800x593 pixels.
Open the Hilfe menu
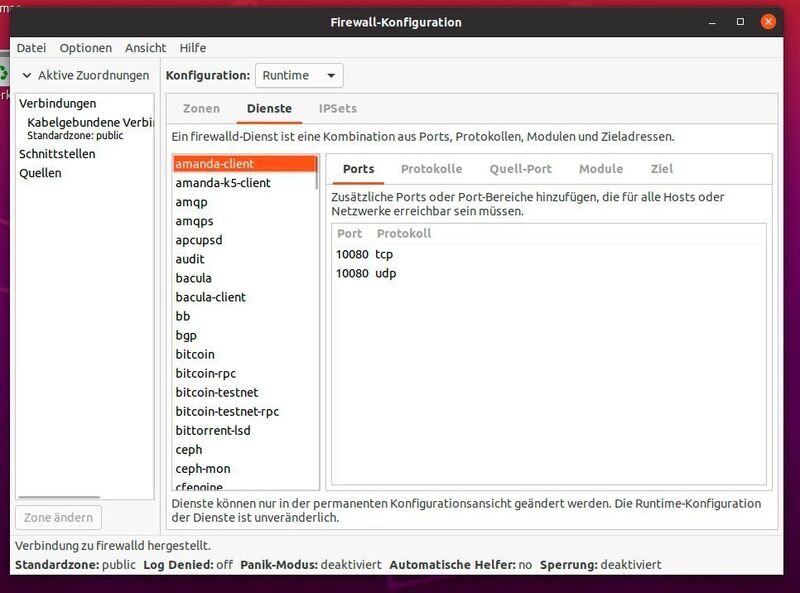(x=193, y=48)
